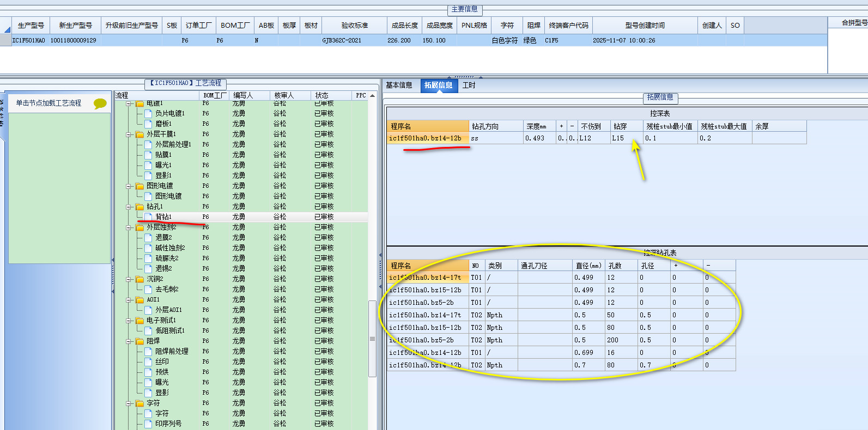The height and width of the screenshot is (430, 868).
Task: Click the document icon of 硫脲洗2
Action: [x=148, y=258]
